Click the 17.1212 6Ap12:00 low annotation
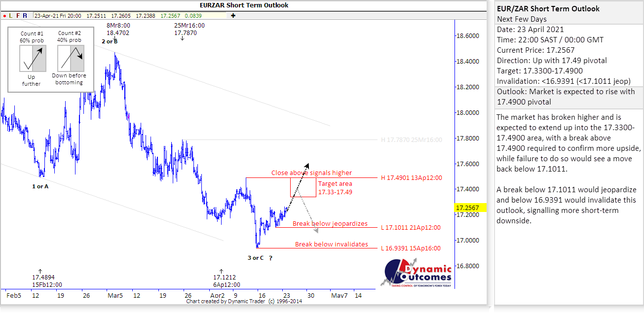The width and height of the screenshot is (644, 314). pyautogui.click(x=227, y=281)
